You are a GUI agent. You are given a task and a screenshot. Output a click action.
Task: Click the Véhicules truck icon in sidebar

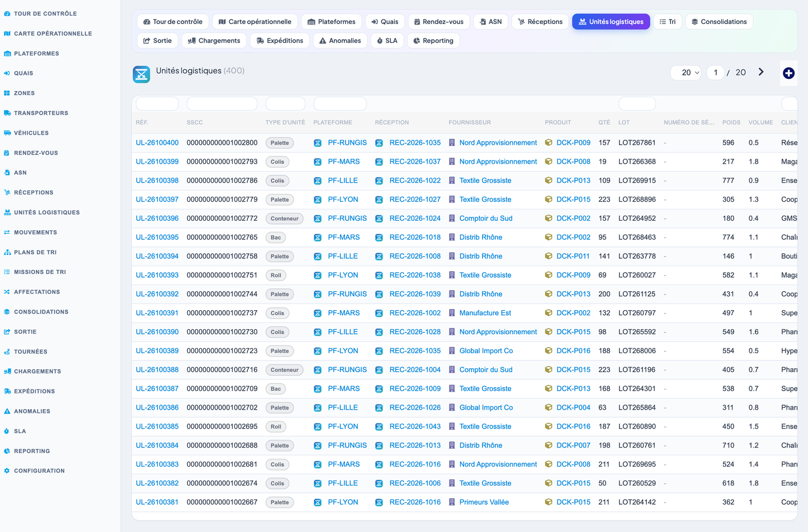(x=7, y=133)
